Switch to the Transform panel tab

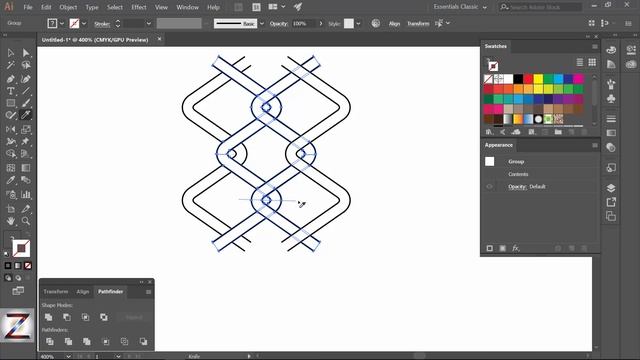(x=56, y=291)
